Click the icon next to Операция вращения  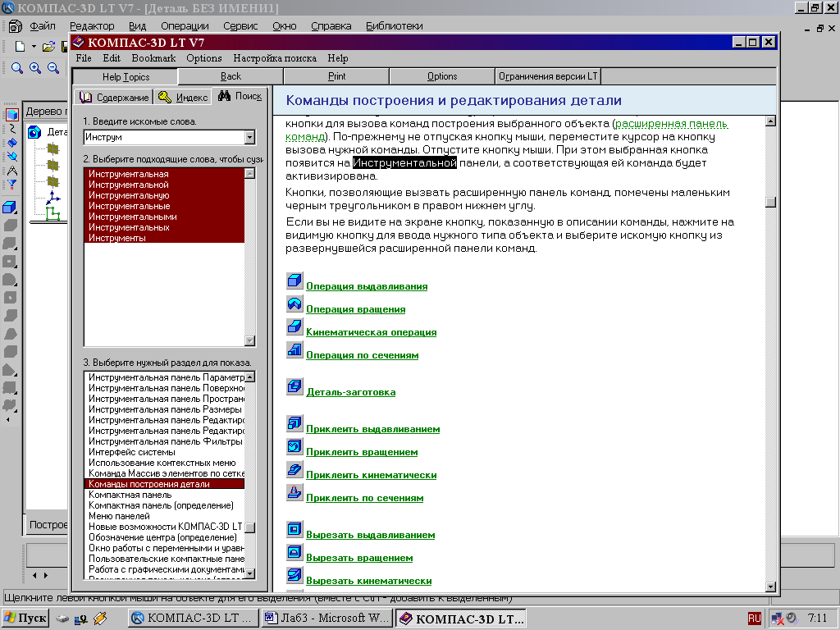pyautogui.click(x=294, y=304)
